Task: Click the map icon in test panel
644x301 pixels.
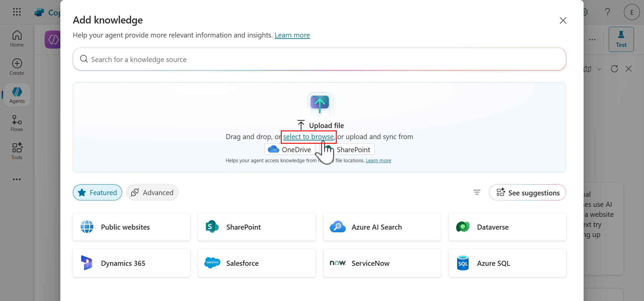Action: pos(588,69)
